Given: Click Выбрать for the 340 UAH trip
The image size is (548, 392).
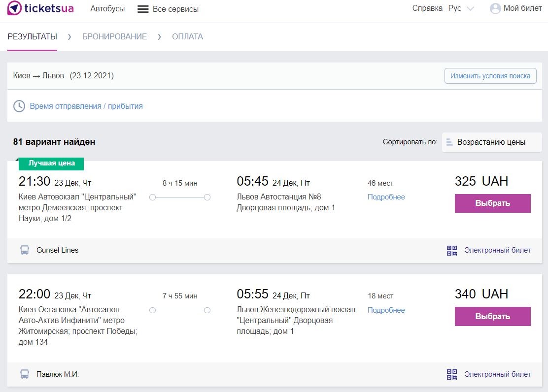Looking at the screenshot, I should point(492,316).
